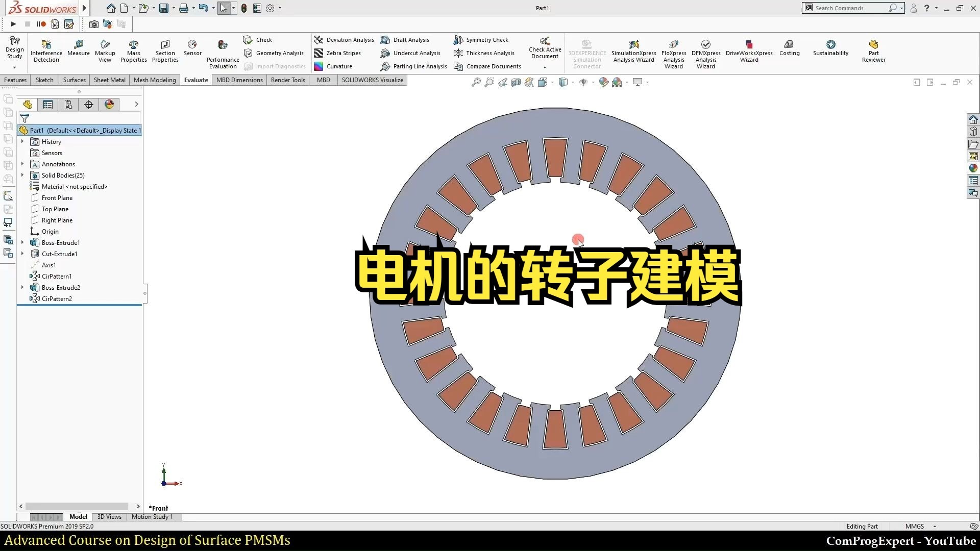The width and height of the screenshot is (980, 551).
Task: Start the SimulationXpress Analysis Wizard
Action: coord(633,49)
